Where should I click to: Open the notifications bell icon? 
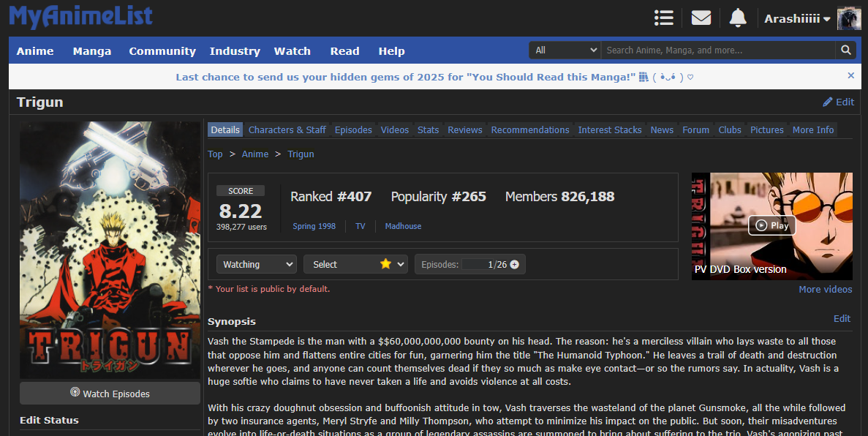click(x=738, y=18)
